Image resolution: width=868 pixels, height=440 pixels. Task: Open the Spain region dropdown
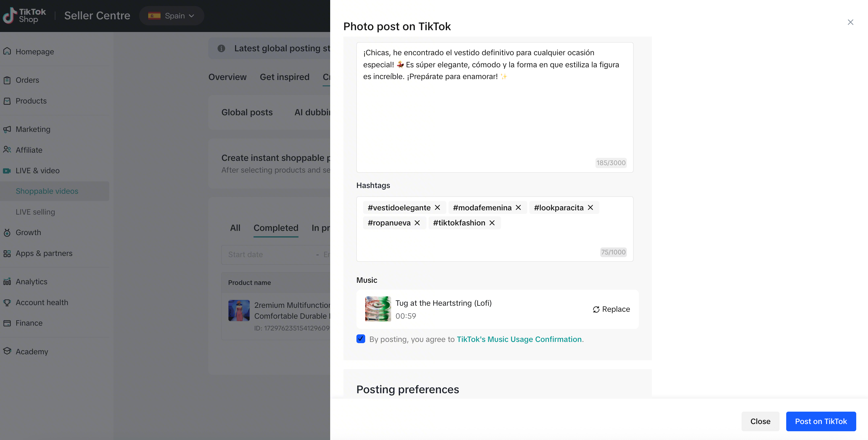(171, 16)
